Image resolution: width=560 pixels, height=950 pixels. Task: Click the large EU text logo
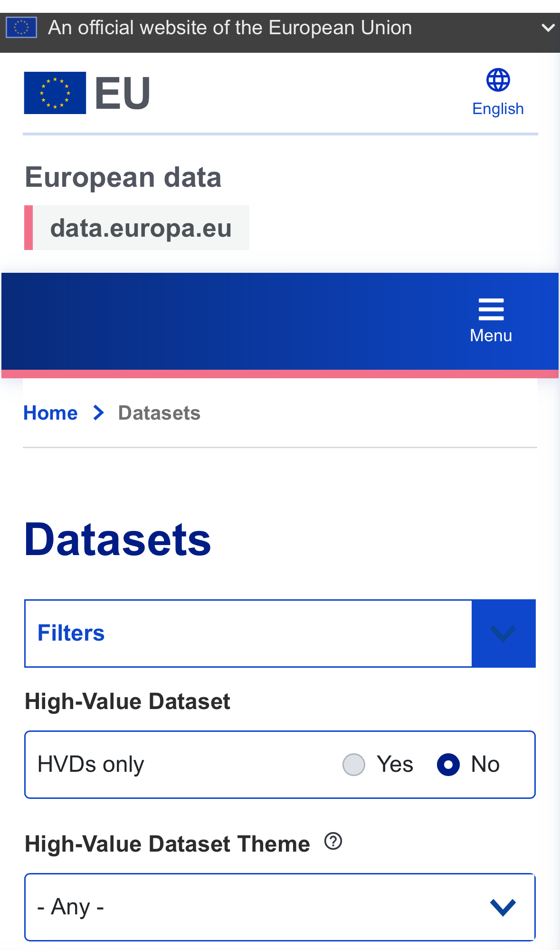coord(123,93)
